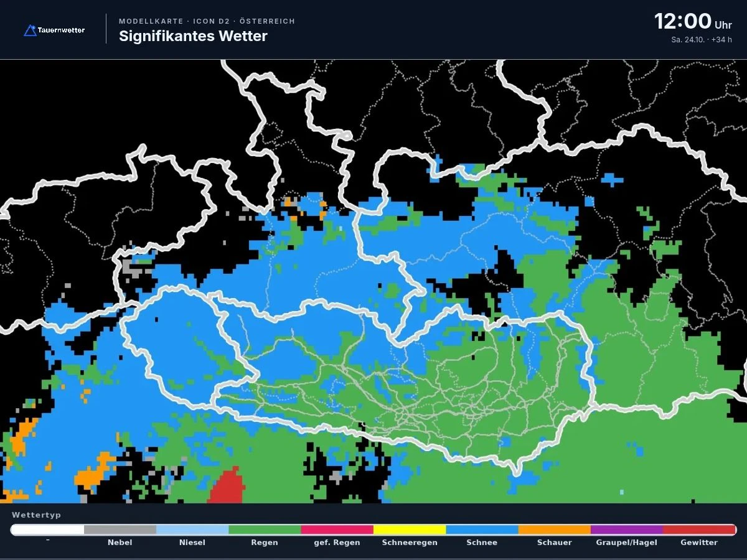Image resolution: width=747 pixels, height=560 pixels.
Task: Click the 'Sa. 24.10. · +34 h' date text
Action: click(x=701, y=40)
